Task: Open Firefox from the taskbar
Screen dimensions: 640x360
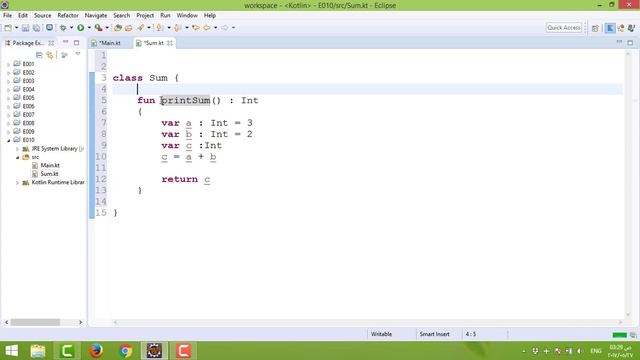Action: 96,351
